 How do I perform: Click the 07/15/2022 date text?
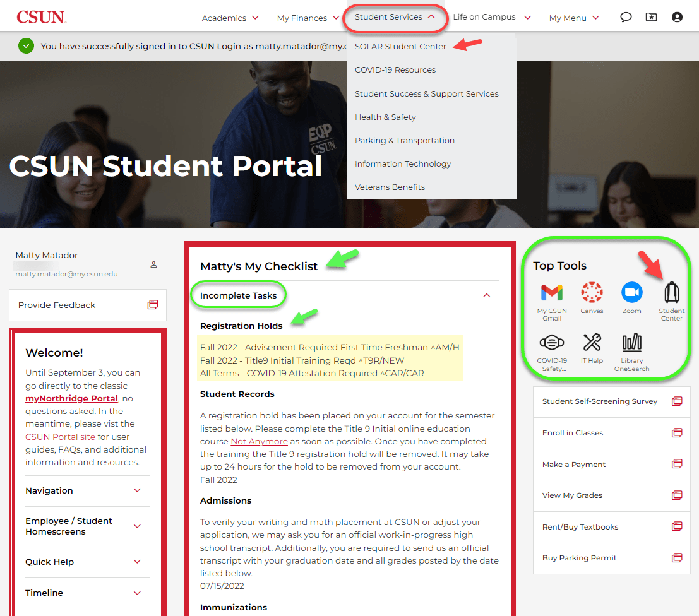point(222,586)
